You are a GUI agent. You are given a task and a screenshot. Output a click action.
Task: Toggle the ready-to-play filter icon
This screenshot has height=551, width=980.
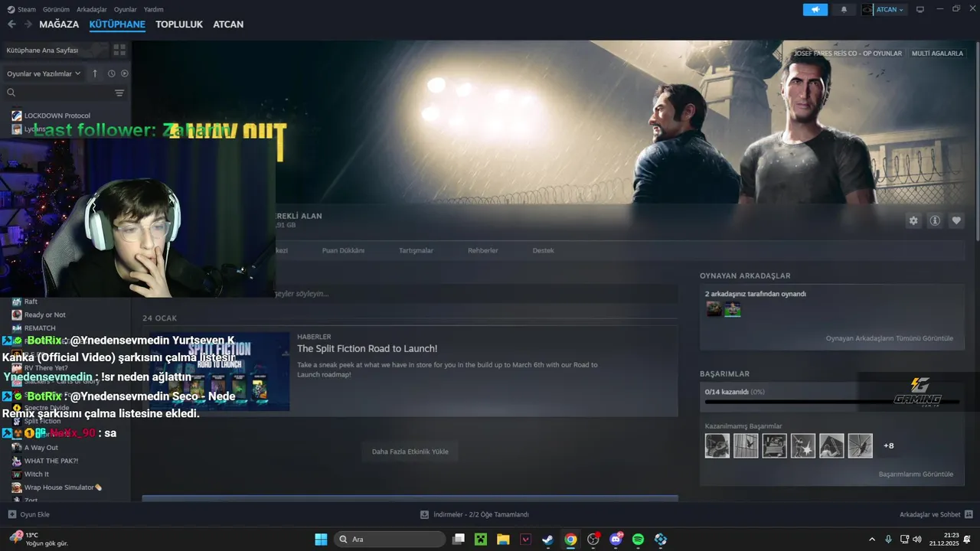click(125, 73)
